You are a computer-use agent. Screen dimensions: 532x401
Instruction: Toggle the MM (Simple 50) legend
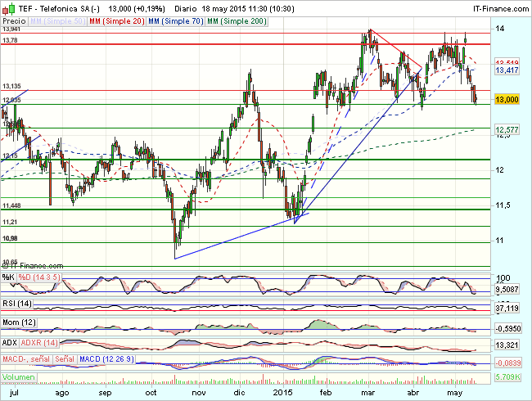pyautogui.click(x=57, y=21)
